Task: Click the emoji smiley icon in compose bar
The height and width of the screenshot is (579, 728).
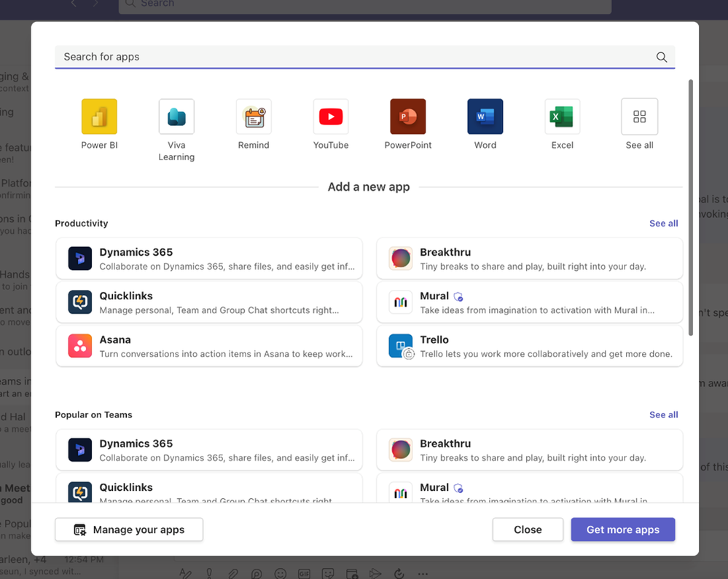Action: (x=281, y=574)
